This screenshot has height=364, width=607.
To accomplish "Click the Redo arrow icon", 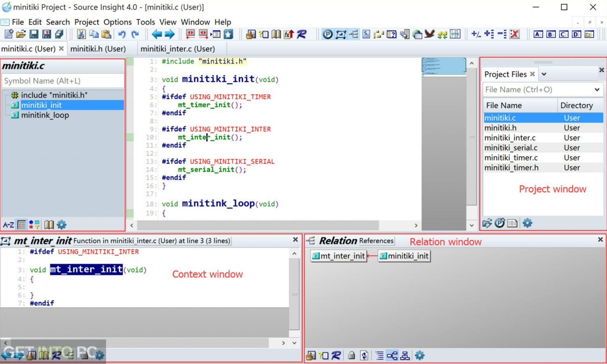I will pos(135,34).
